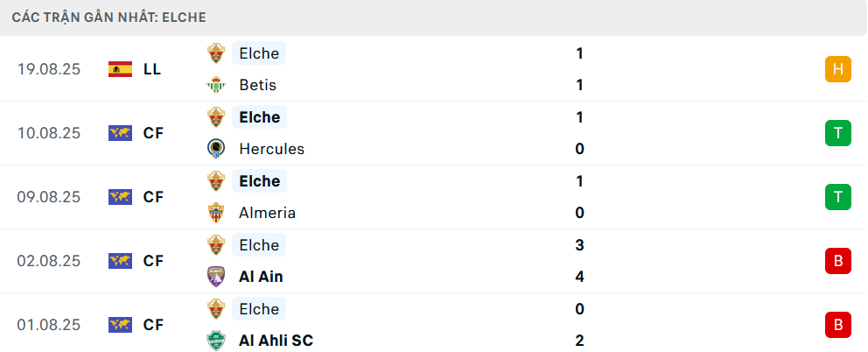Screen dimensions: 868x352
Task: Click the red B badge for Al Ahli match
Action: (x=838, y=325)
